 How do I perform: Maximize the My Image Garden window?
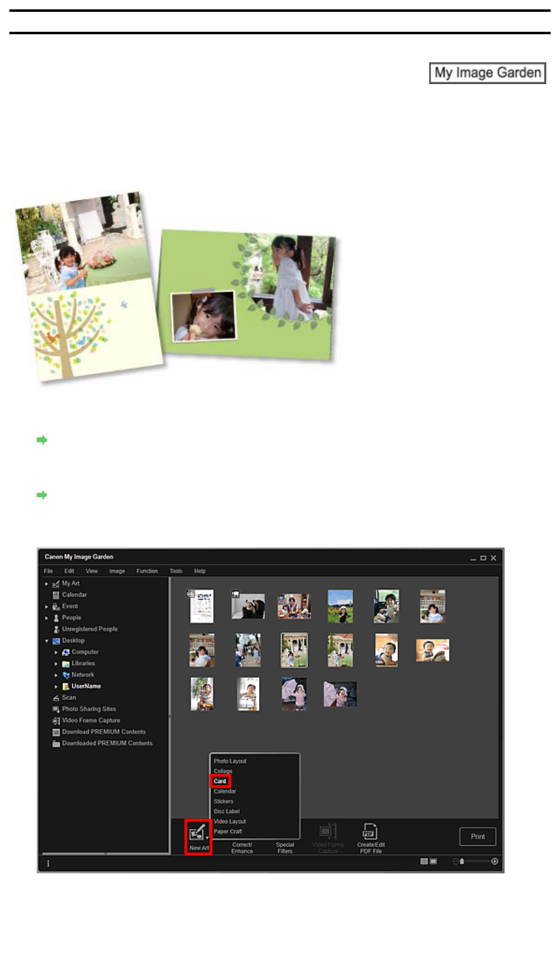pos(483,558)
